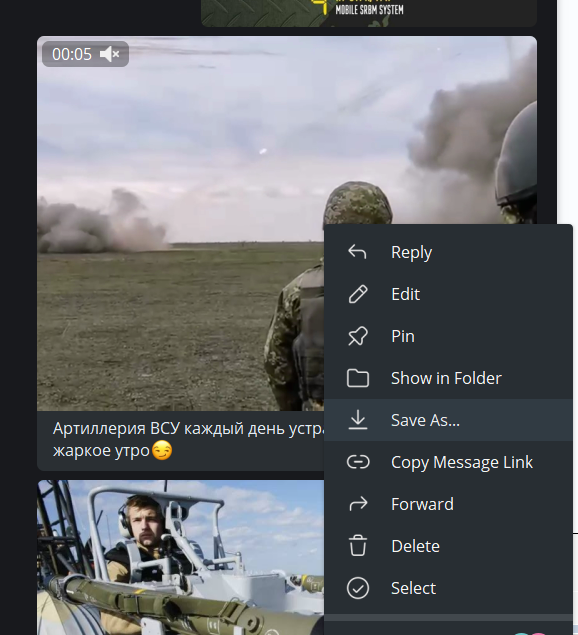The height and width of the screenshot is (635, 578).
Task: Choose Edit from the context menu
Action: click(448, 294)
